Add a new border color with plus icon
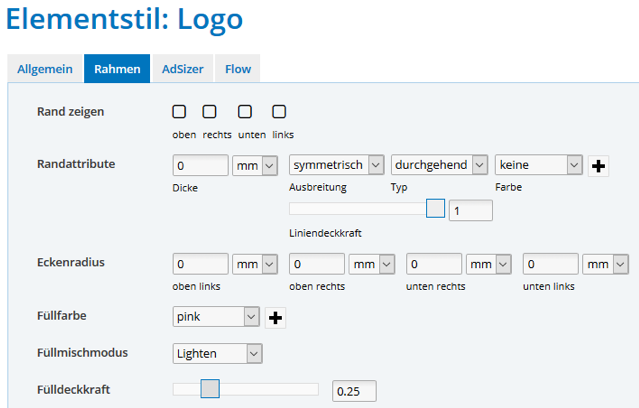 pos(598,166)
